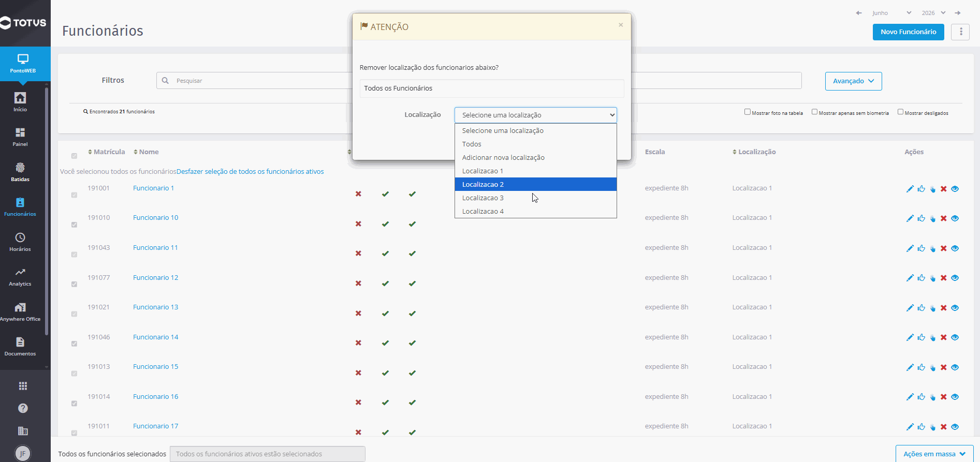Open Analytics in the sidebar
980x462 pixels.
tap(20, 277)
